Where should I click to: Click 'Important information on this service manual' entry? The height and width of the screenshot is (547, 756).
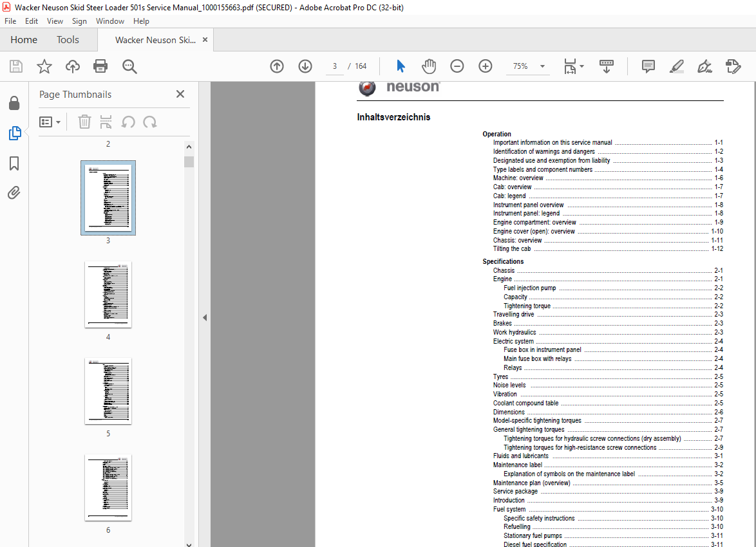pyautogui.click(x=553, y=143)
